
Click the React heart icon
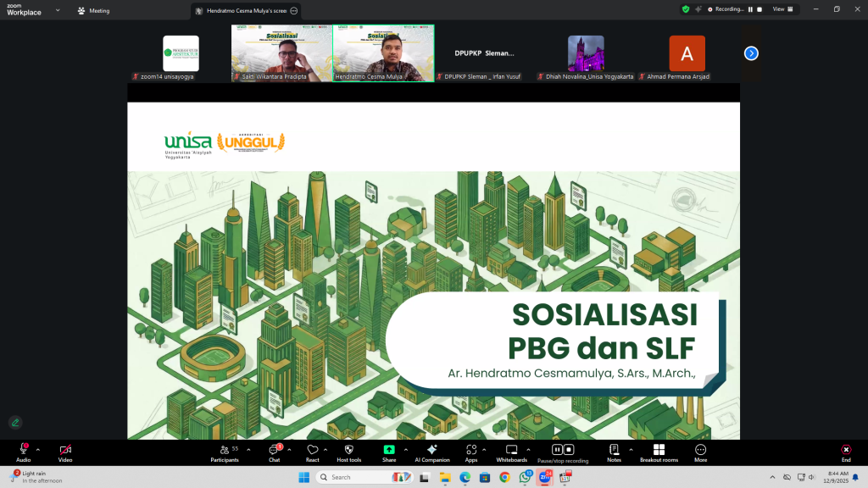[312, 451]
